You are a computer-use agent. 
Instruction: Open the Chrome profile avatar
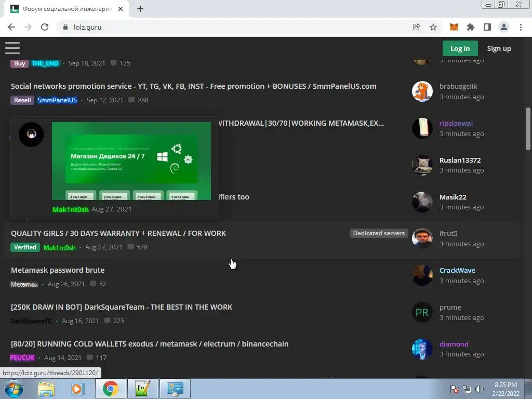pos(504,27)
